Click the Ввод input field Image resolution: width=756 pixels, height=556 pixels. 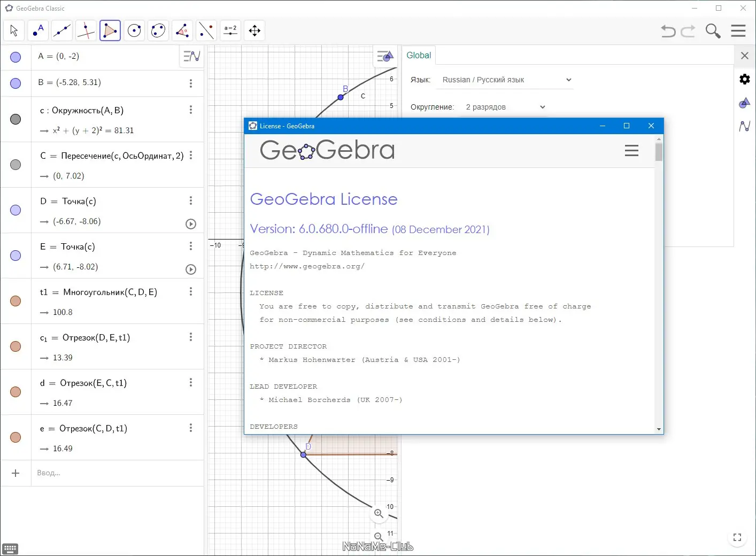point(118,473)
